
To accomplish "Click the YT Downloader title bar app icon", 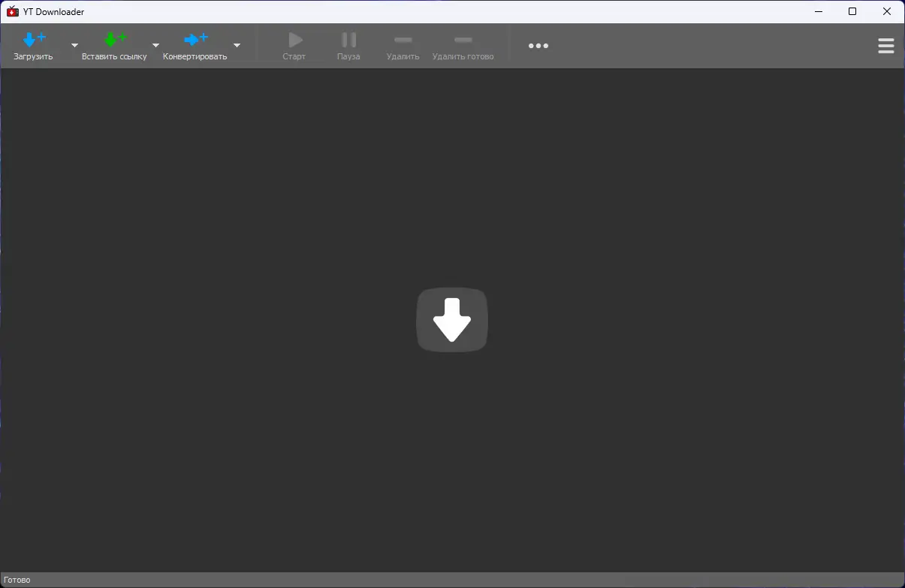I will tap(12, 11).
